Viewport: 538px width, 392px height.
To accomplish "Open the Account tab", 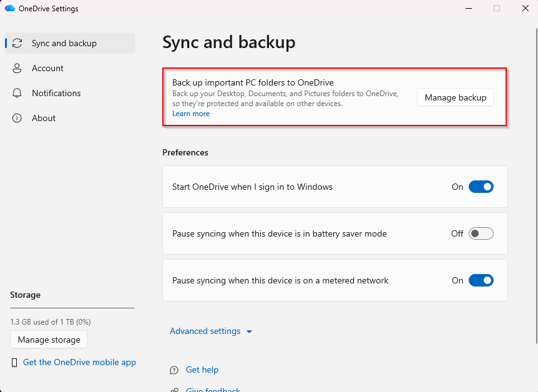I will click(47, 68).
